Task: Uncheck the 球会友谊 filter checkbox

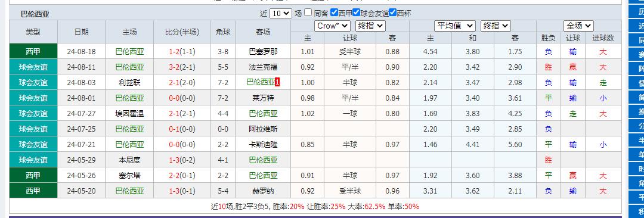Action: [x=356, y=13]
